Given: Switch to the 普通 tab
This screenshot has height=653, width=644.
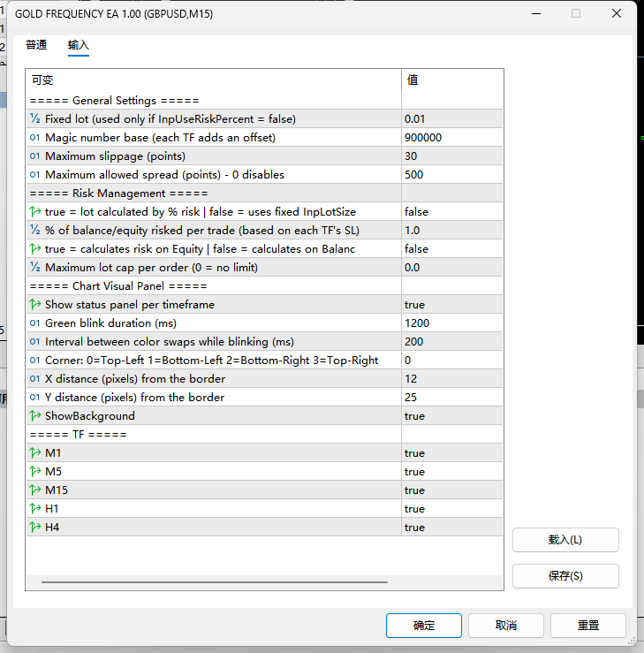Looking at the screenshot, I should pos(36,45).
